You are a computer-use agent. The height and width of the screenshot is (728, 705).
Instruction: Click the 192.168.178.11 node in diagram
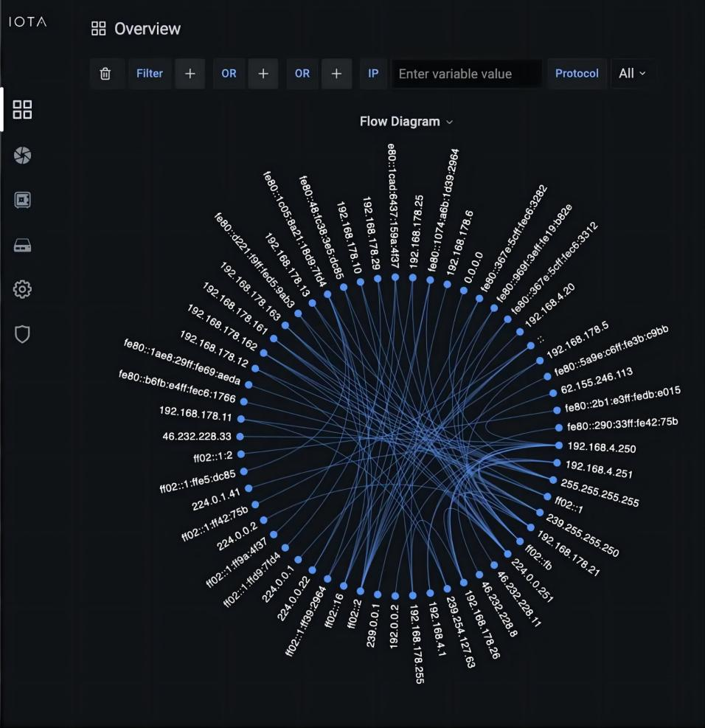(x=241, y=418)
